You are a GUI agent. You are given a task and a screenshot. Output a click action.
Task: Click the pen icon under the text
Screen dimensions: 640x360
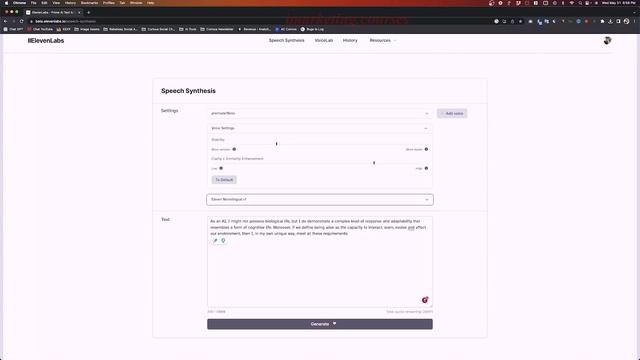[216, 241]
